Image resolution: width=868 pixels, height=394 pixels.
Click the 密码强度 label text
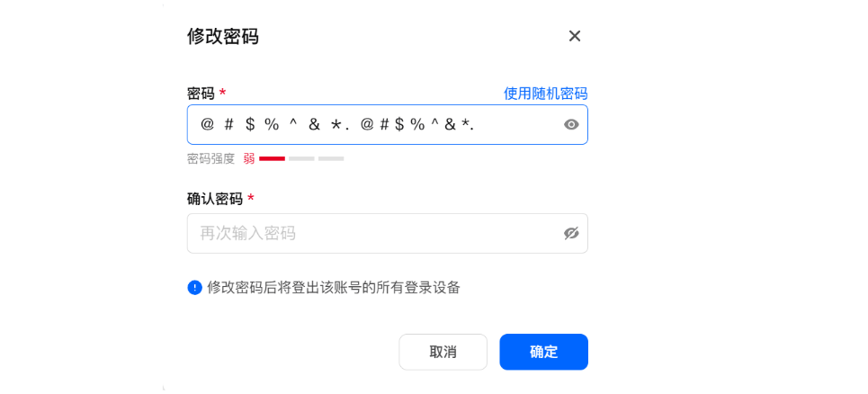coord(210,158)
